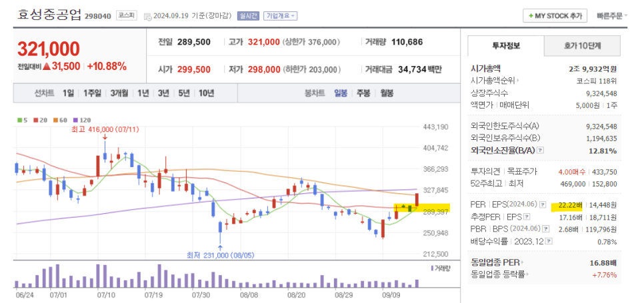This screenshot has height=303, width=644.
Task: Click the 동일업종 PER value 16.88배
Action: [x=603, y=262]
